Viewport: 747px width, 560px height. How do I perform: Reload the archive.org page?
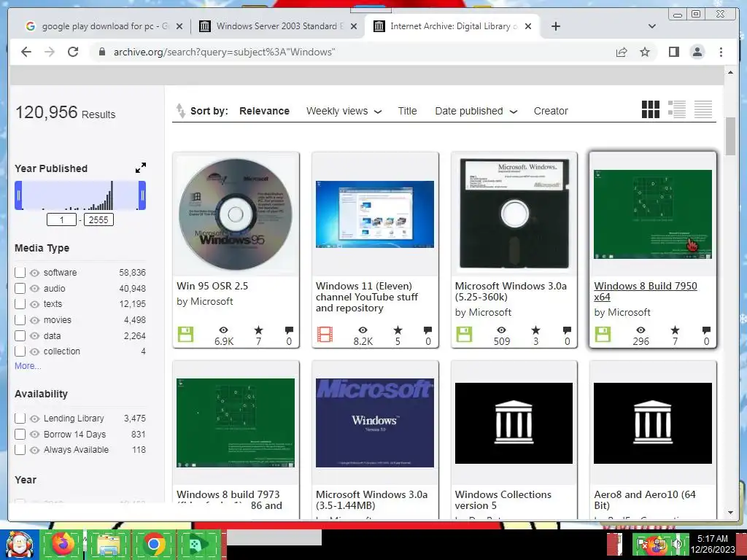73,52
